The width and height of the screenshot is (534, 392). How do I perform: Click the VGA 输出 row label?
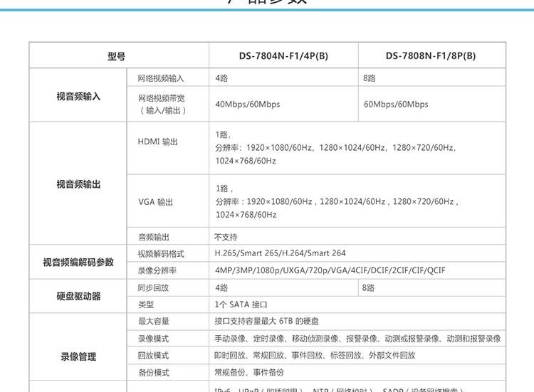(x=156, y=202)
